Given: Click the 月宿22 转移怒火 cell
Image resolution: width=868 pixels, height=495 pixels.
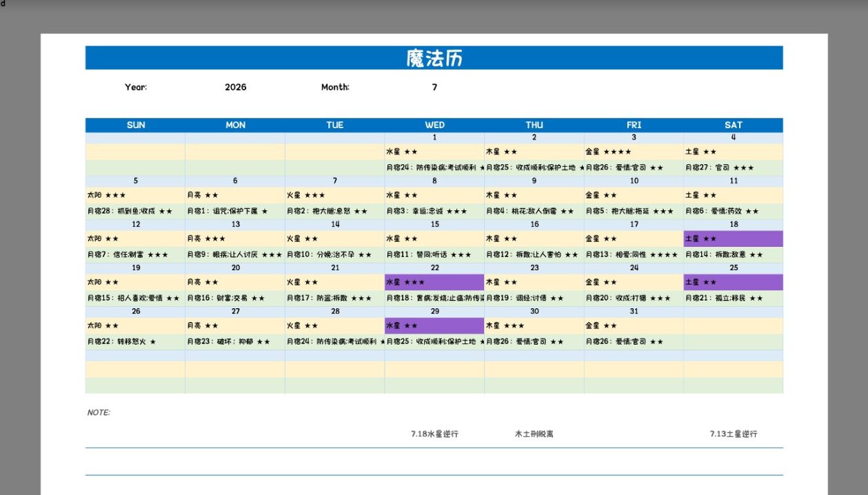Looking at the screenshot, I should [x=136, y=341].
